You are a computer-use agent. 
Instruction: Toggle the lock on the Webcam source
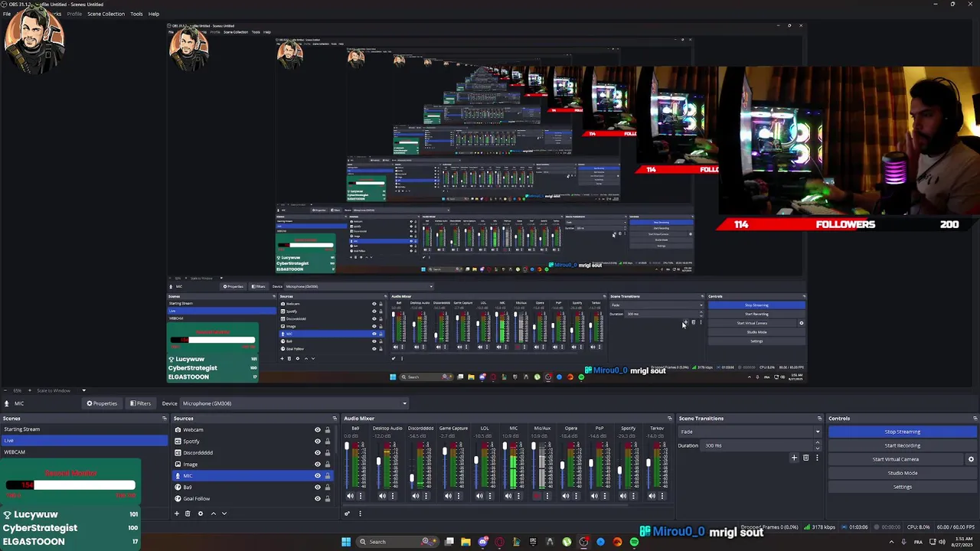pyautogui.click(x=328, y=430)
